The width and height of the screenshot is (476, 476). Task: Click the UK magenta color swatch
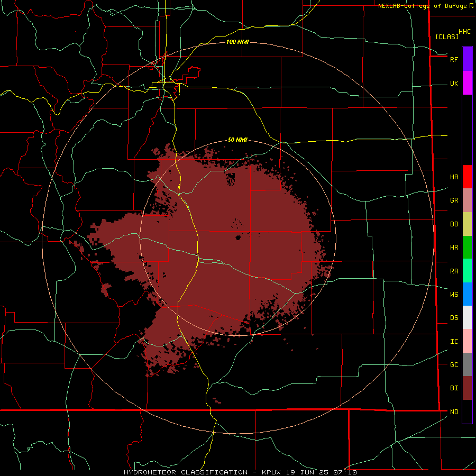tap(467, 83)
